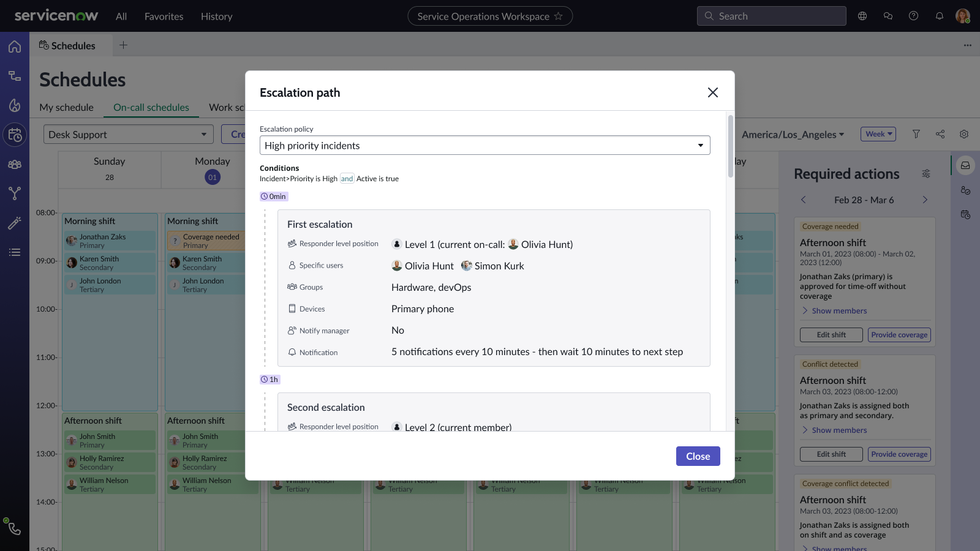The height and width of the screenshot is (551, 980).
Task: Go to next week in Required actions
Action: 925,200
